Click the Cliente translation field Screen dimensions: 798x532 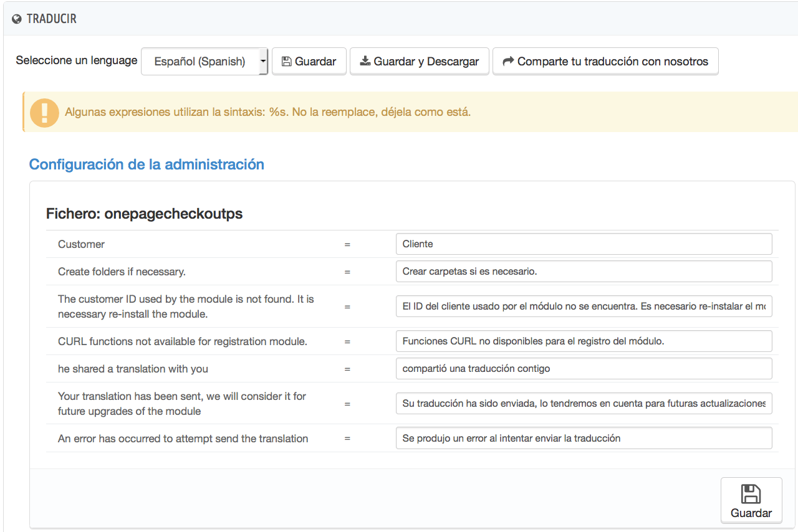[584, 244]
